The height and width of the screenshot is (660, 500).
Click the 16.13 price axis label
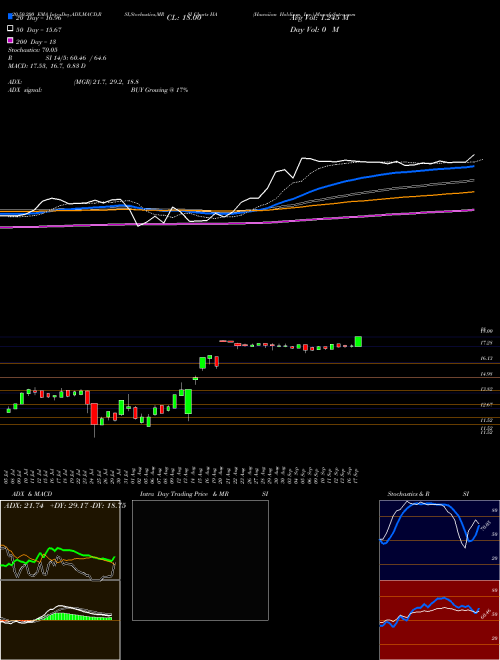tap(487, 358)
